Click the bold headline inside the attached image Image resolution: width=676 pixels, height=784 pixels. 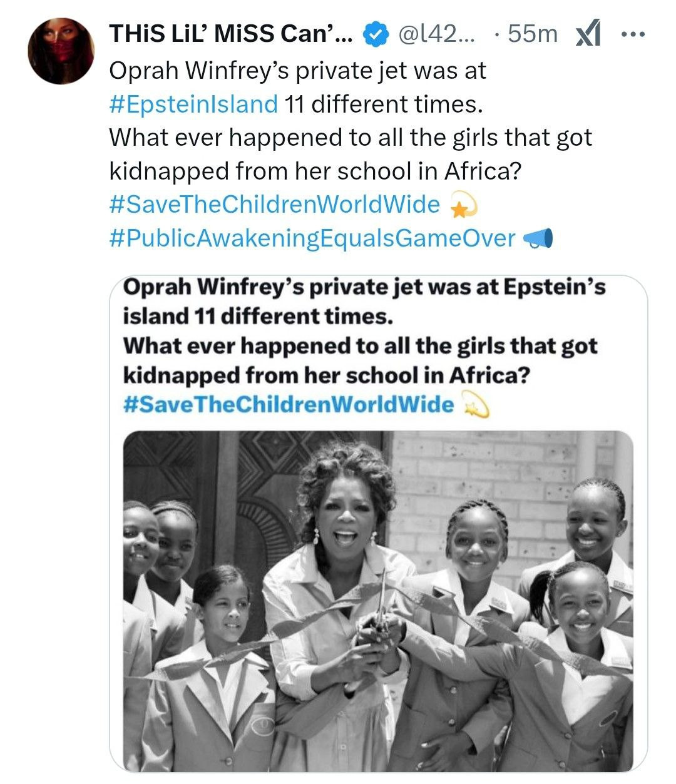(364, 331)
